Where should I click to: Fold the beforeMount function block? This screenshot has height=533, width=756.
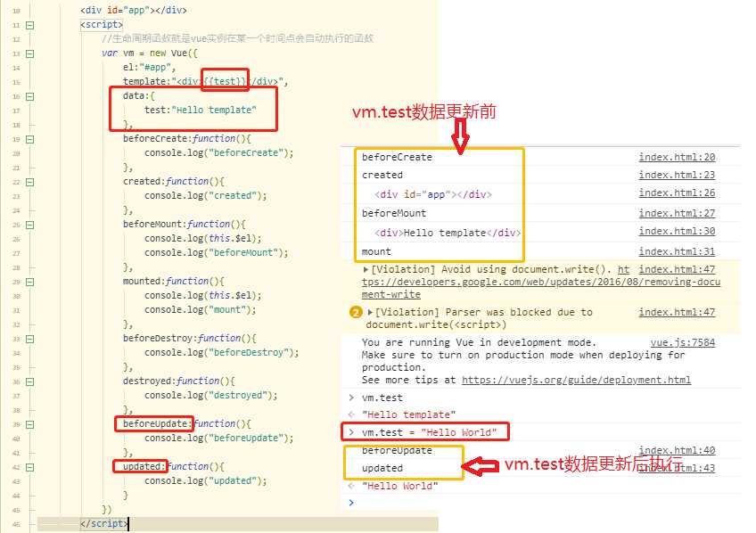[30, 225]
